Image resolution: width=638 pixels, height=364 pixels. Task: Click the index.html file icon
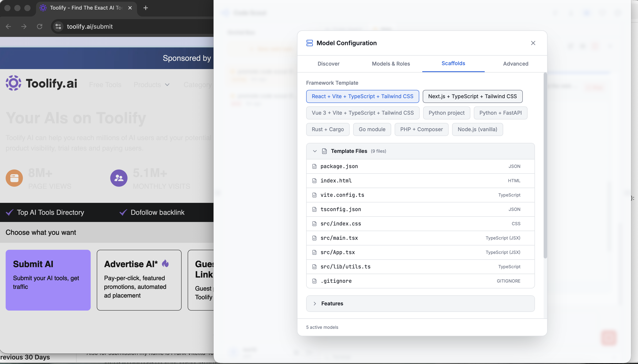click(x=314, y=180)
